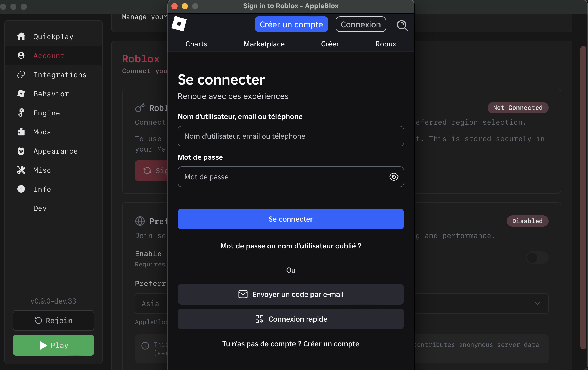588x370 pixels.
Task: Enable the Dev checkbox
Action: [x=21, y=208]
